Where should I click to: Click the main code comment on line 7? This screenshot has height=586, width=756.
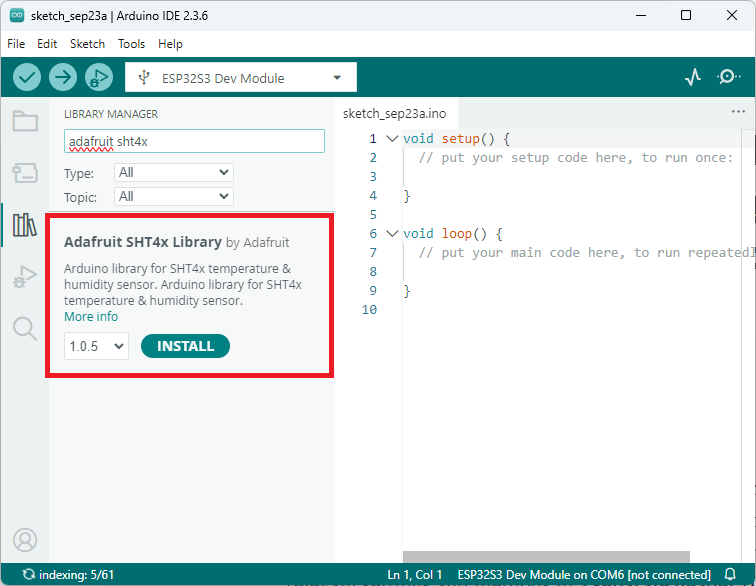(586, 253)
